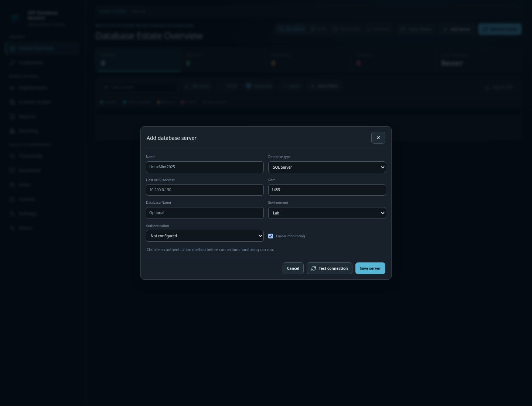Click the Cancel button
Viewport: 532px width, 406px height.
(x=293, y=268)
